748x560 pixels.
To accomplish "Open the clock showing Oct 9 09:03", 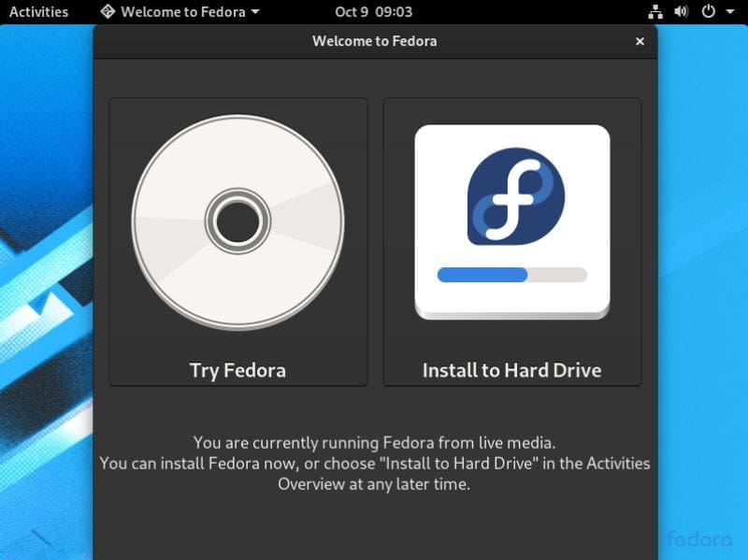I will pyautogui.click(x=373, y=12).
